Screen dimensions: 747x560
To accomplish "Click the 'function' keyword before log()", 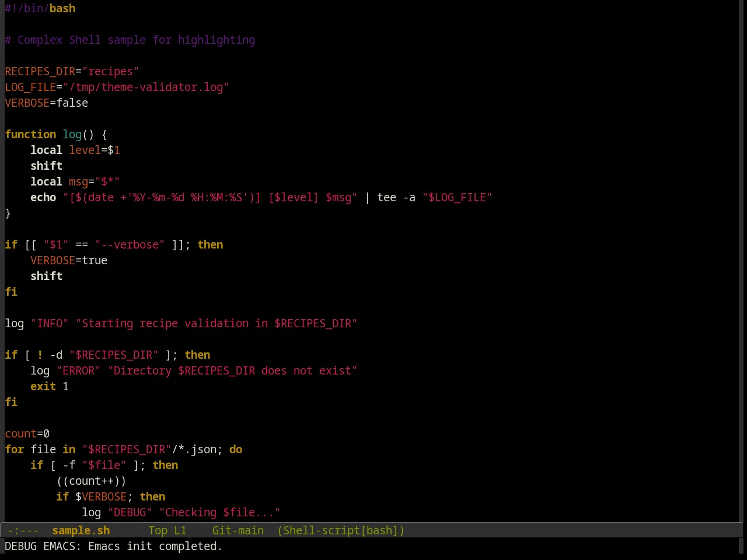I will pyautogui.click(x=30, y=134).
